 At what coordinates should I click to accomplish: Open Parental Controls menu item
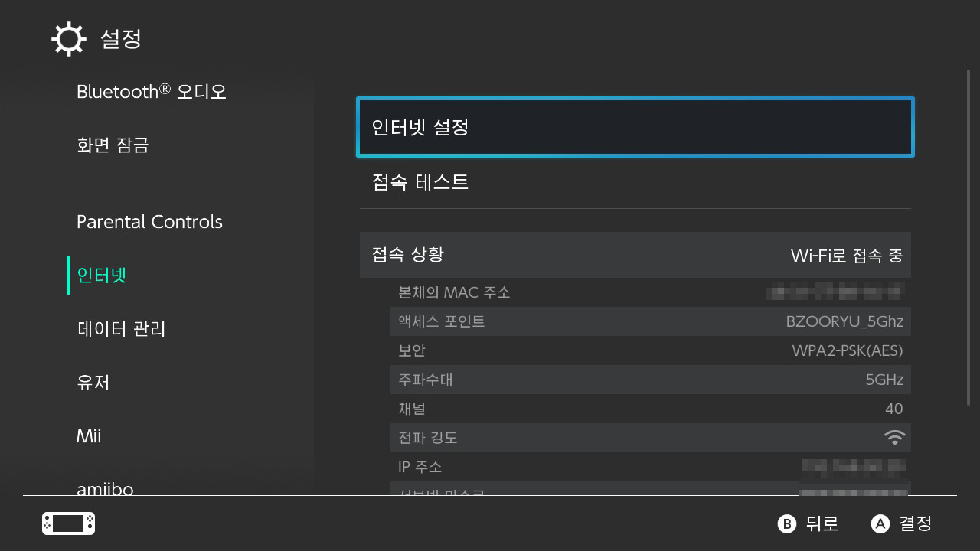point(149,222)
